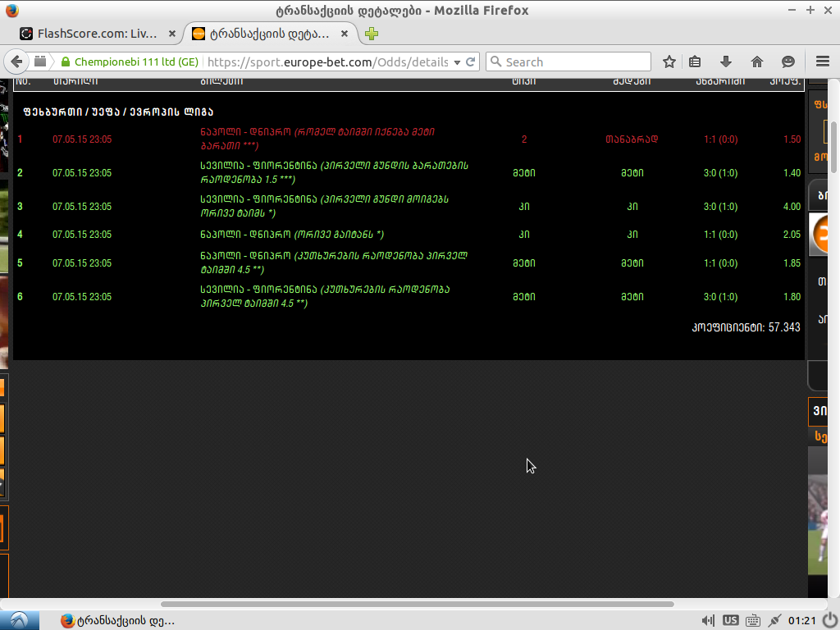Click in the Search field
The height and width of the screenshot is (630, 840).
(568, 62)
